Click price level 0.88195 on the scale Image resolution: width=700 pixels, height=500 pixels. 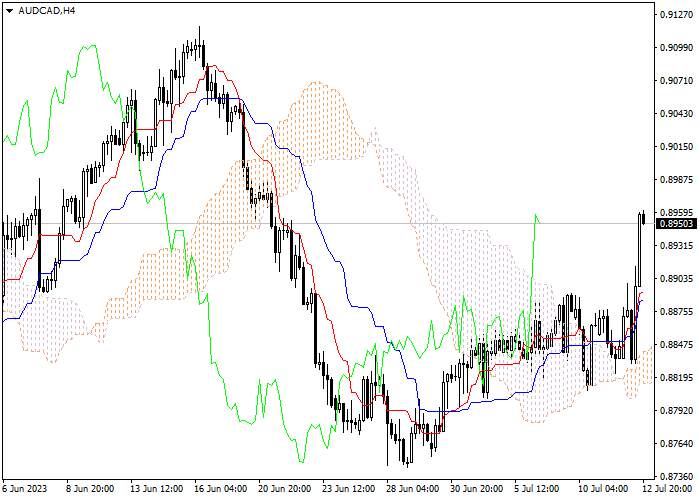tap(678, 378)
